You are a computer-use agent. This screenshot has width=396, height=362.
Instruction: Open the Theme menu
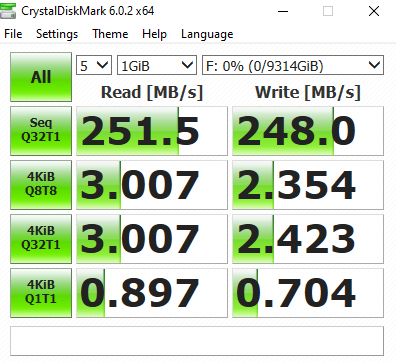click(x=110, y=34)
